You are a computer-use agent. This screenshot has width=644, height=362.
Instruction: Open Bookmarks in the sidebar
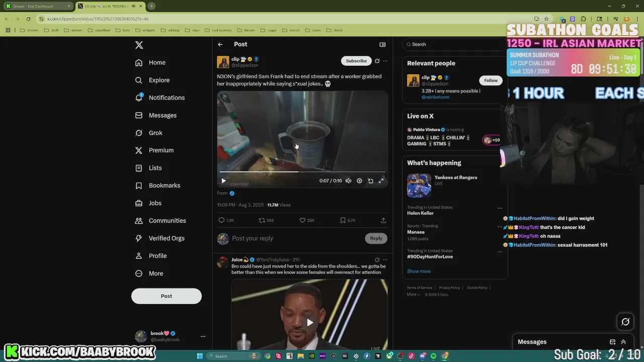coord(157,186)
